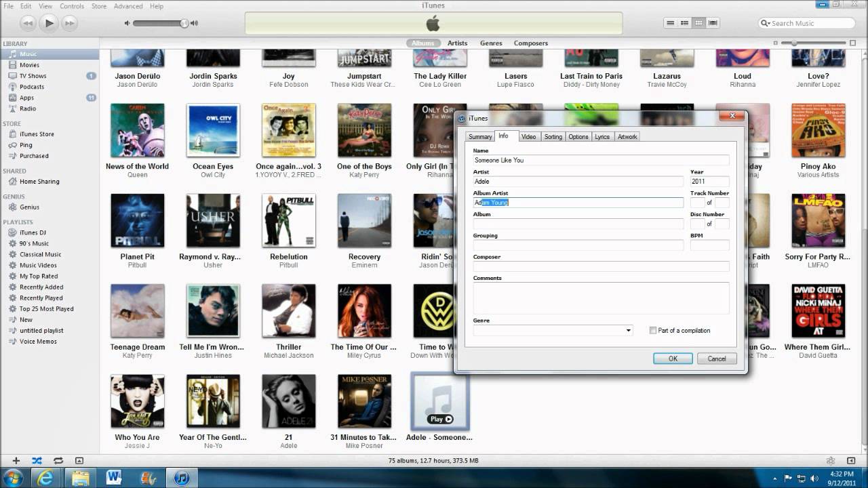Switch to album list view icon

coord(684,23)
